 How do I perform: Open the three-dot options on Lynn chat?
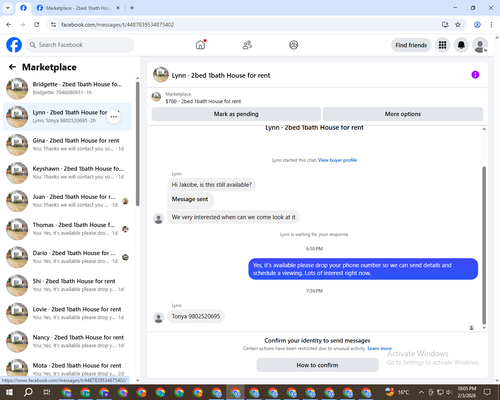point(114,117)
